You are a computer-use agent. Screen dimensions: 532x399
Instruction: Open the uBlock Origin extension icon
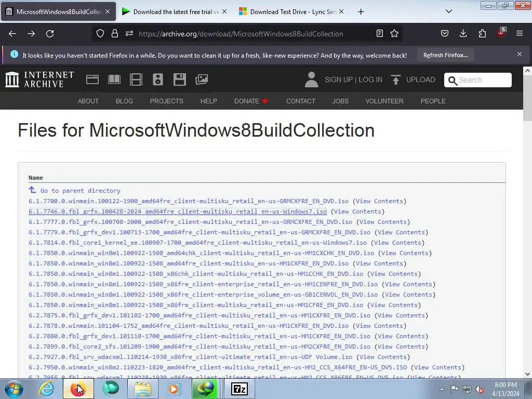(501, 33)
